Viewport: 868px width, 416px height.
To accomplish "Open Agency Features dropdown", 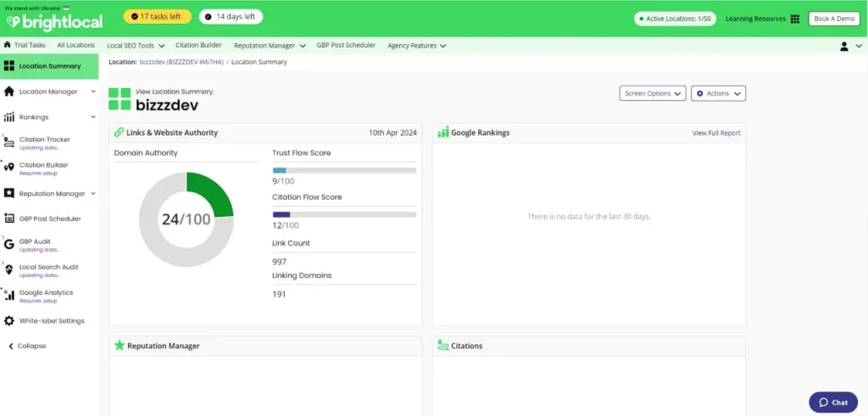I will [x=417, y=46].
